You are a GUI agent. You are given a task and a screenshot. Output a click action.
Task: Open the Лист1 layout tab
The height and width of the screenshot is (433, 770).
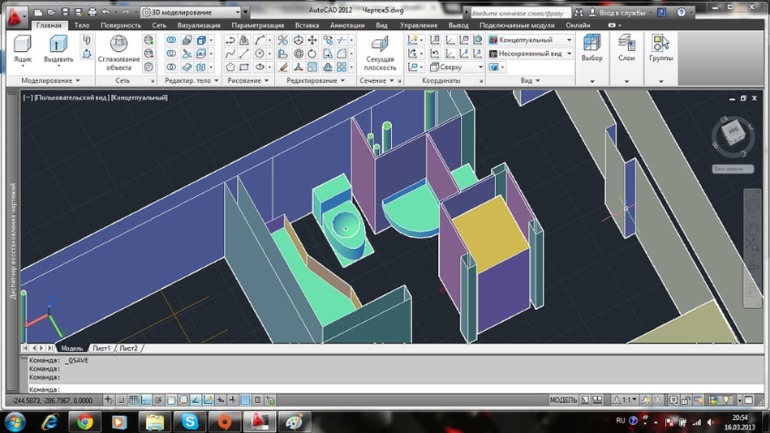tap(102, 348)
